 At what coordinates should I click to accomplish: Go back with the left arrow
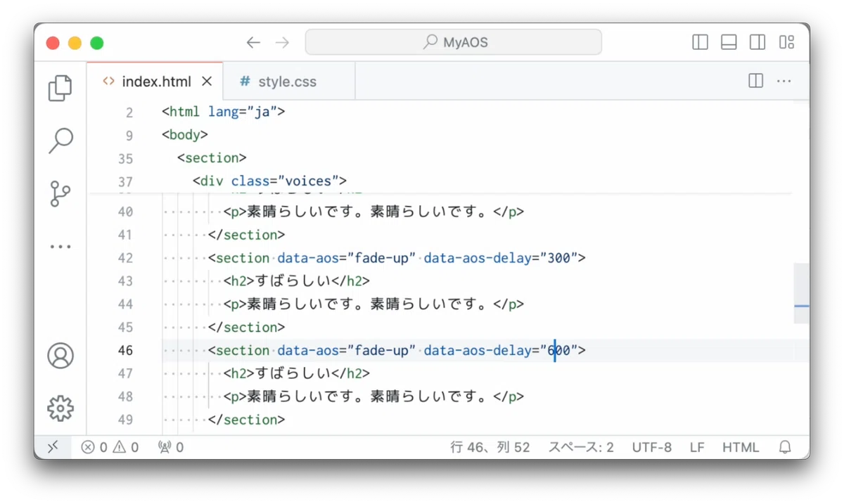point(253,43)
